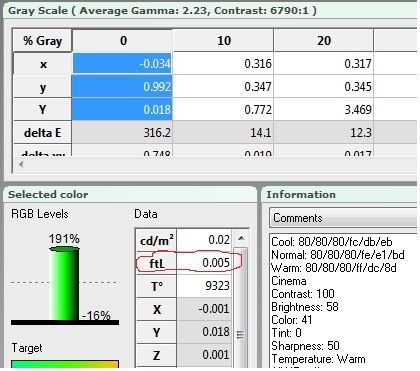Click the up arrow of Data scrollbar
Viewport: 420px width, 371px height.
pyautogui.click(x=241, y=238)
